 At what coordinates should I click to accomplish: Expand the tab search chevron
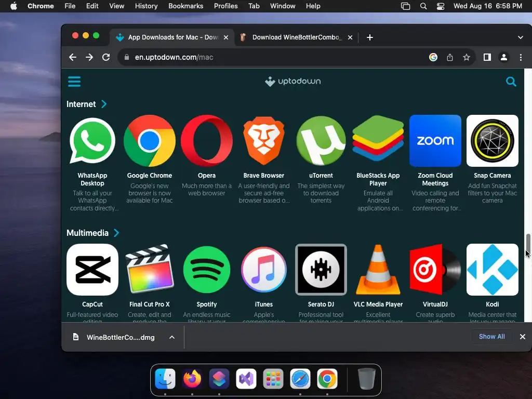[521, 37]
